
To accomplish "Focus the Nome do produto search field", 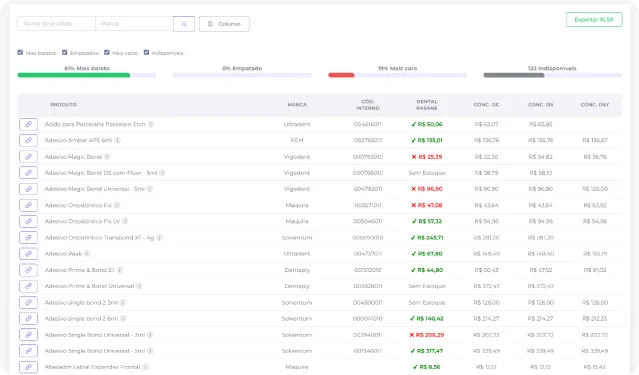I will pyautogui.click(x=56, y=24).
